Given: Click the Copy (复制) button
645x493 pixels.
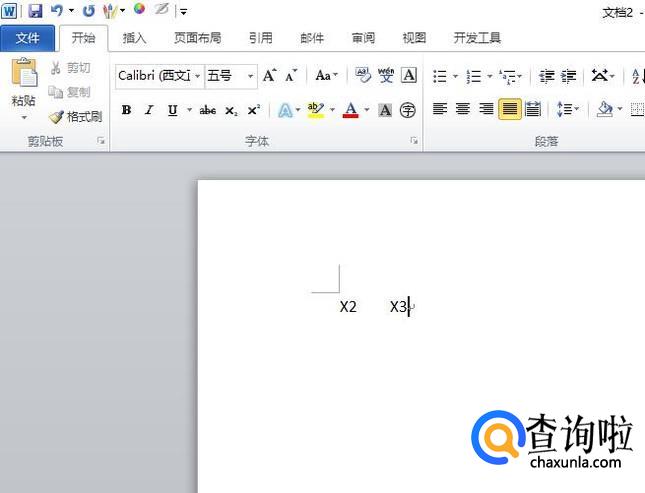Looking at the screenshot, I should [69, 92].
